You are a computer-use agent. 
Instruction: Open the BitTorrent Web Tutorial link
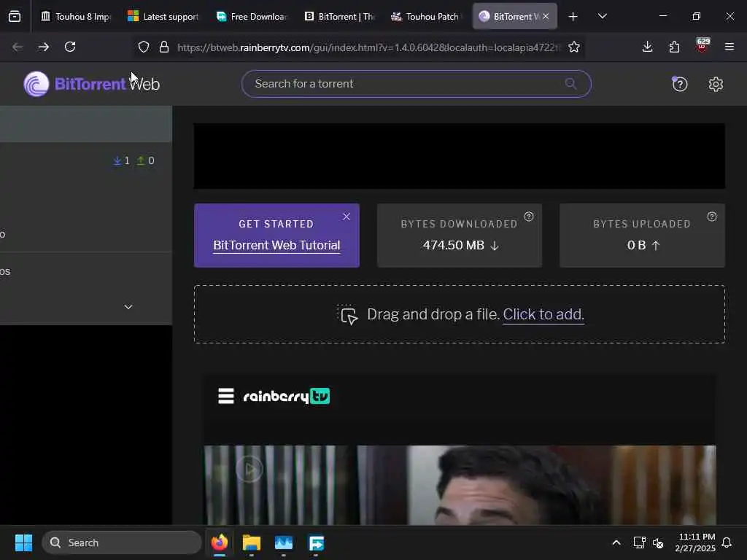coord(276,245)
